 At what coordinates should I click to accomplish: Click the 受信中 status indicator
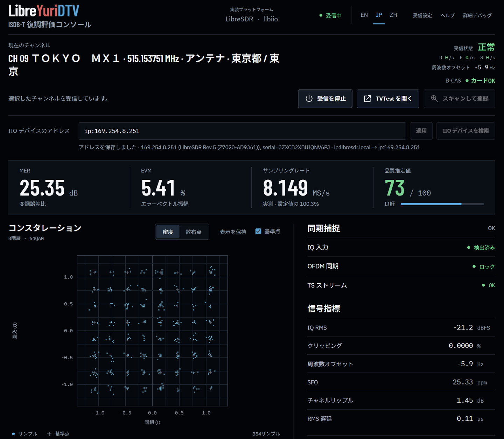(x=330, y=15)
